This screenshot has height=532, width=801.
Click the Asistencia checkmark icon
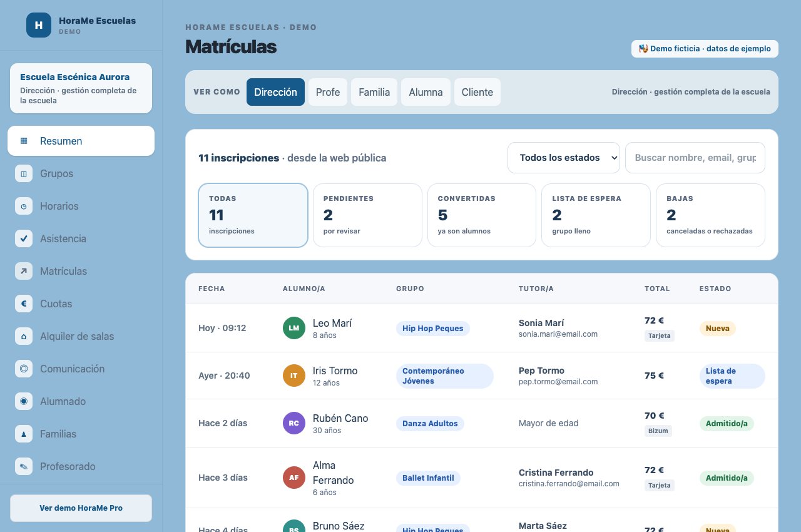point(24,238)
